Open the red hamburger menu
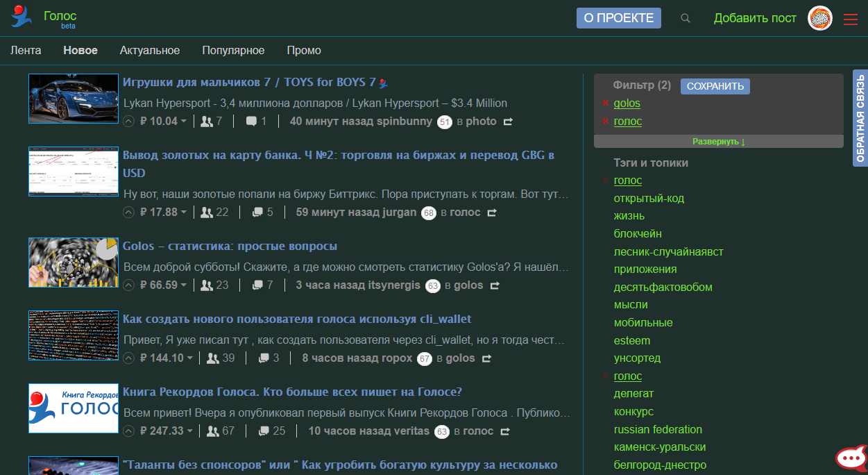The width and height of the screenshot is (868, 475). coord(850,19)
